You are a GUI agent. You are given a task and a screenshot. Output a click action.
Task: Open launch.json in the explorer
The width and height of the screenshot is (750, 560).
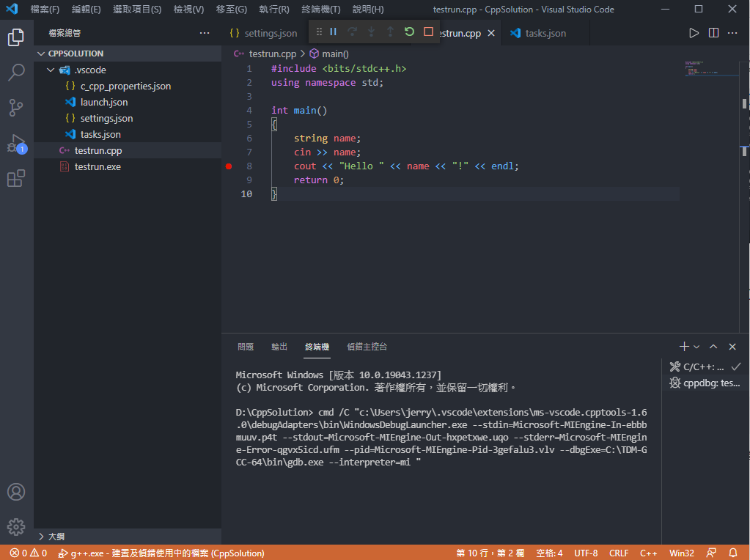(x=103, y=103)
